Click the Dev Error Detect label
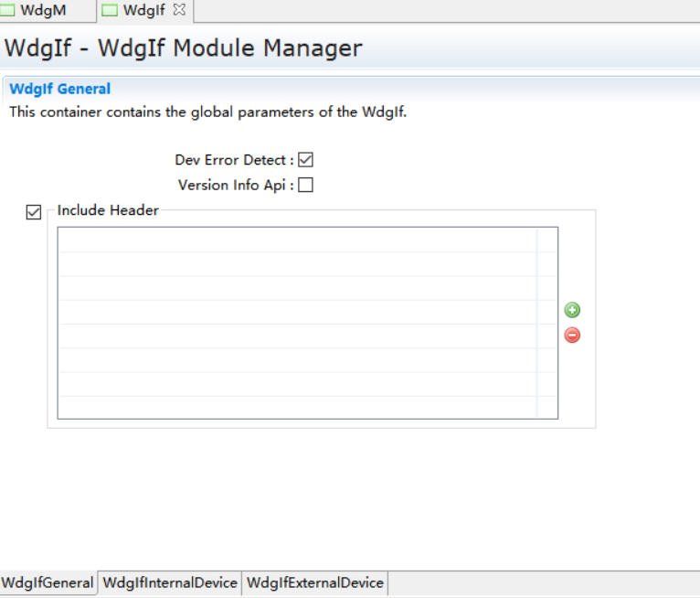Image resolution: width=700 pixels, height=598 pixels. 234,160
